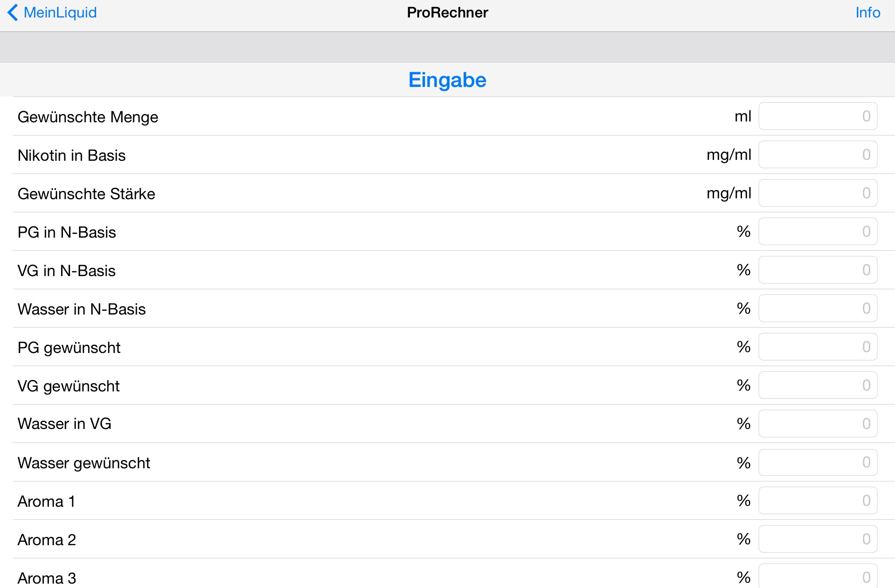
Task: Tap the ProRechner title in navigation bar
Action: [x=447, y=13]
